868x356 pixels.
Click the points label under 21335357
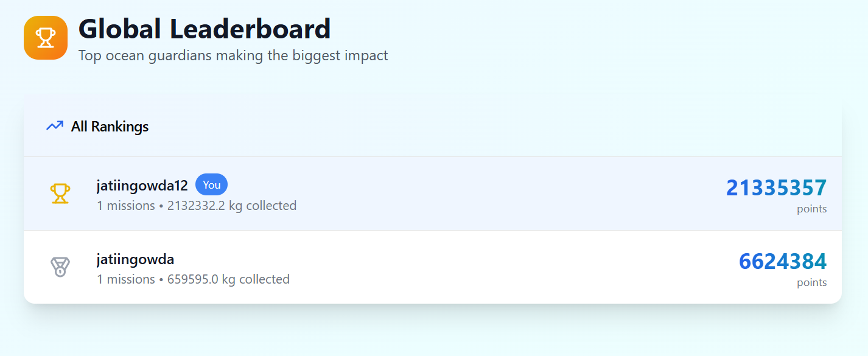(811, 209)
